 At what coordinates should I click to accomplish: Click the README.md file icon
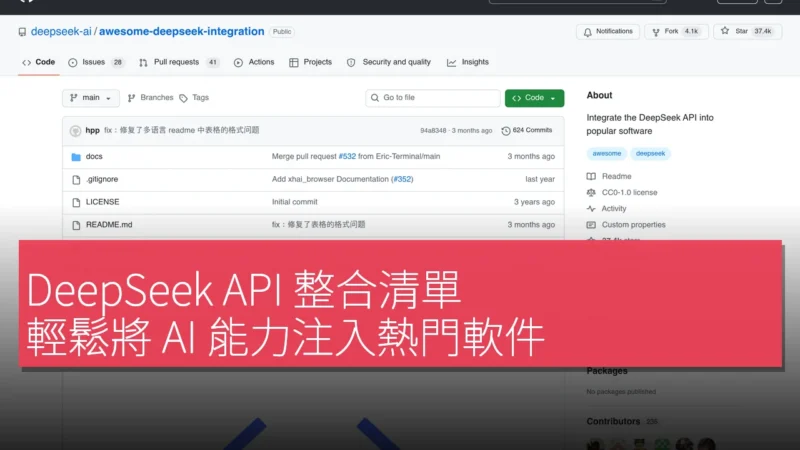point(76,226)
